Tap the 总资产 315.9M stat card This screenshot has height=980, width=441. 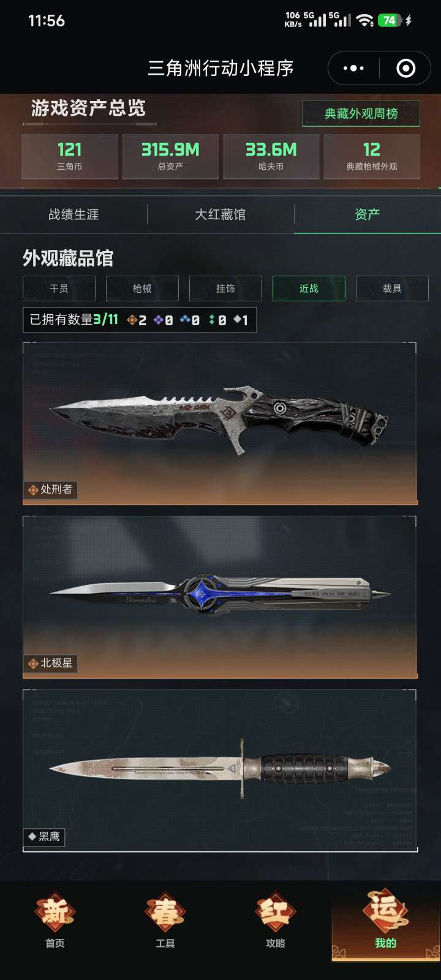[170, 157]
